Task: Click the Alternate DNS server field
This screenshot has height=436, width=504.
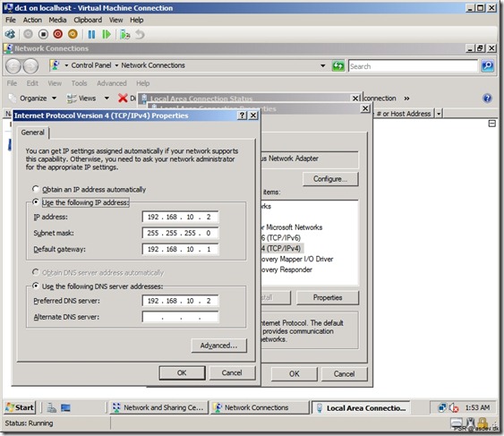Action: tap(180, 317)
